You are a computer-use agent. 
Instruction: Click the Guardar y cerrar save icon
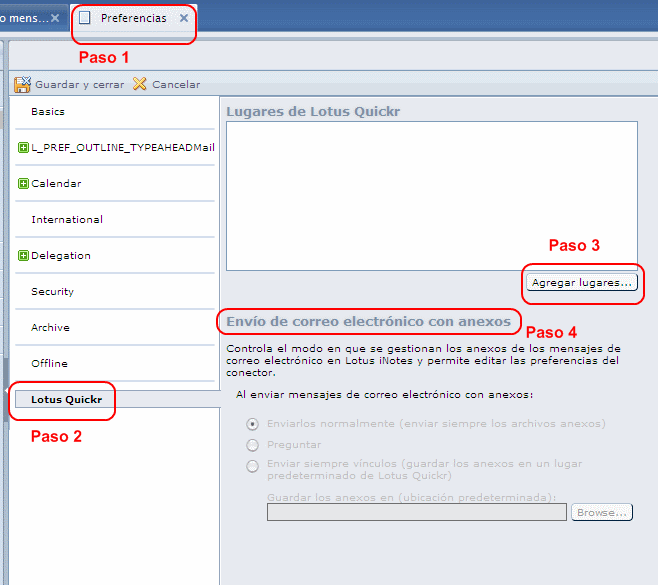click(x=22, y=84)
